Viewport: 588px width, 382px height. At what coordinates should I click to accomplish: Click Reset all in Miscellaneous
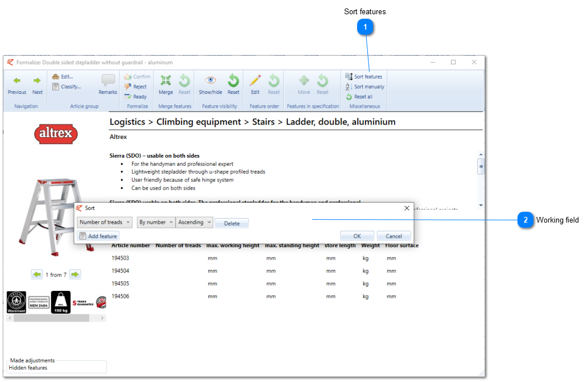pyautogui.click(x=359, y=97)
